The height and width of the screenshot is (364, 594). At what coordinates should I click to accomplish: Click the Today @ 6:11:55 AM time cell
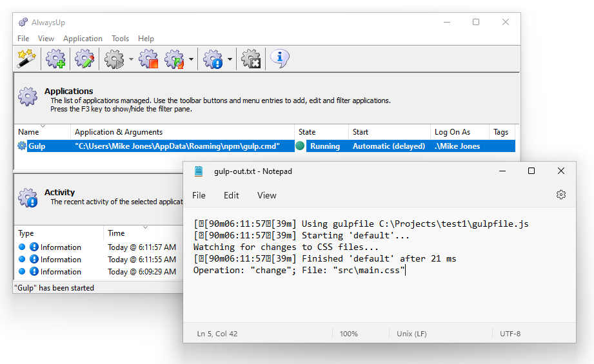point(142,260)
